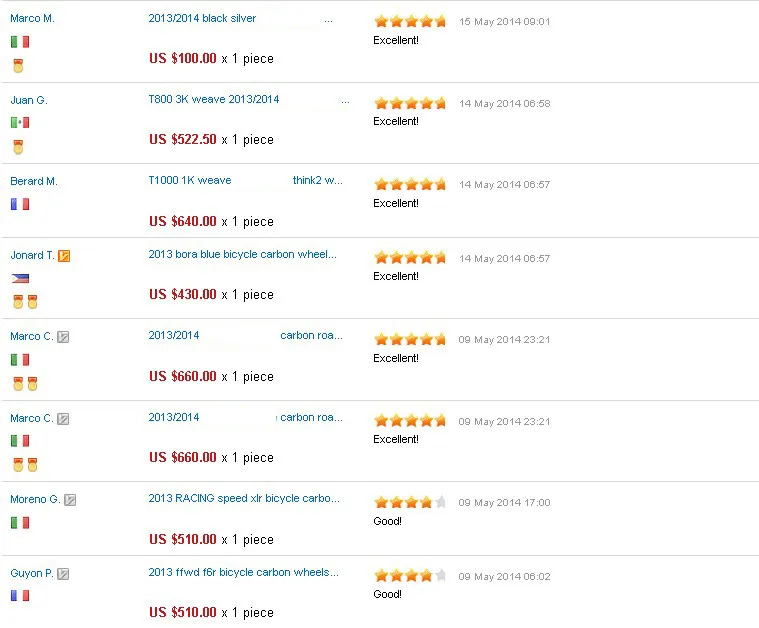759x628 pixels.
Task: Open buyer Berard M.'s profile name
Action: (x=34, y=181)
